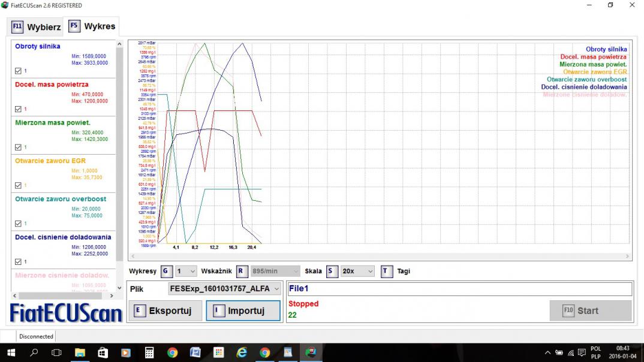The image size is (644, 362).
Task: Open the Windows Store taskbar icon
Action: pos(103,352)
